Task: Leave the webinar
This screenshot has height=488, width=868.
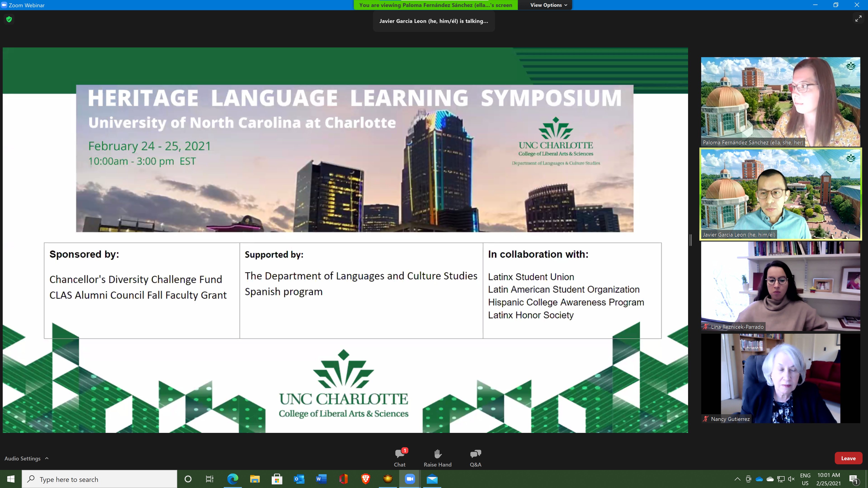Action: tap(848, 458)
